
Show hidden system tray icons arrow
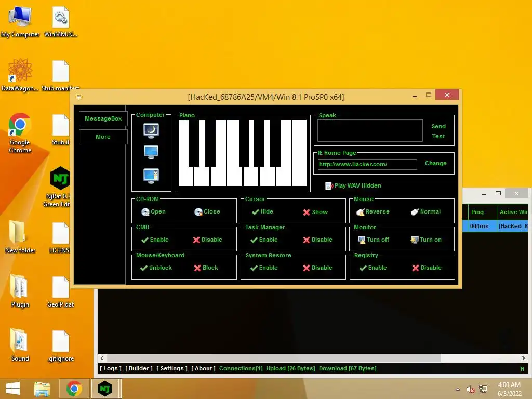pyautogui.click(x=458, y=389)
